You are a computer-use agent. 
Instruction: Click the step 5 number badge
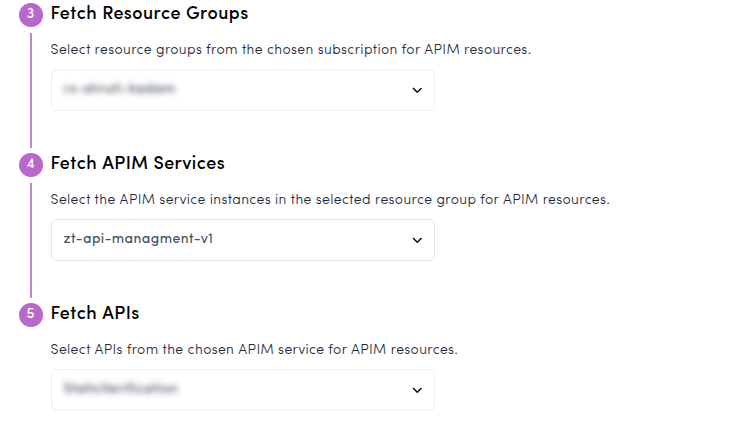point(30,314)
